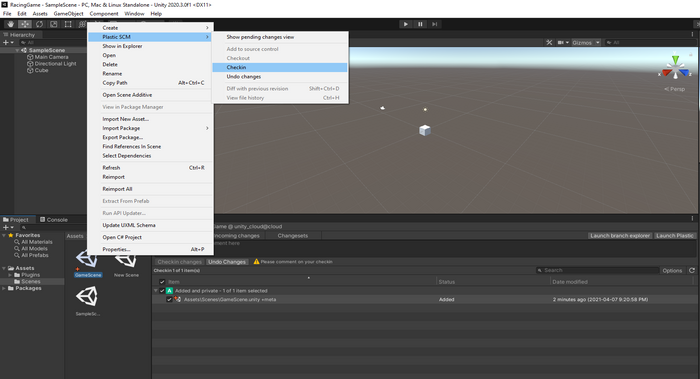Click the Play button

tap(405, 24)
